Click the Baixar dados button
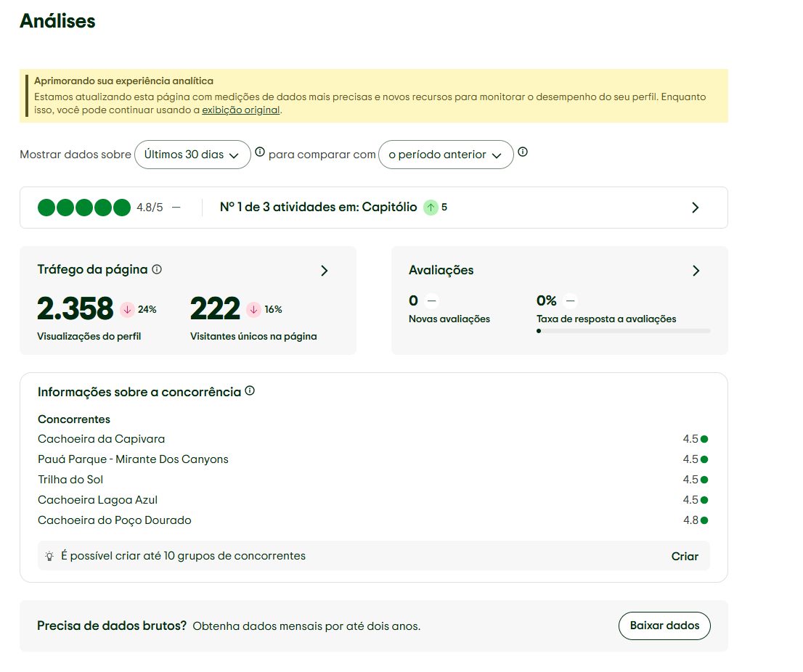 click(x=664, y=626)
